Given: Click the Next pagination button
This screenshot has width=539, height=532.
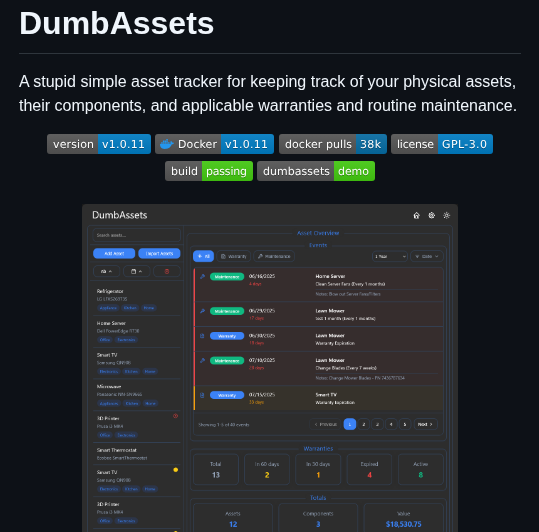Looking at the screenshot, I should click(x=426, y=424).
